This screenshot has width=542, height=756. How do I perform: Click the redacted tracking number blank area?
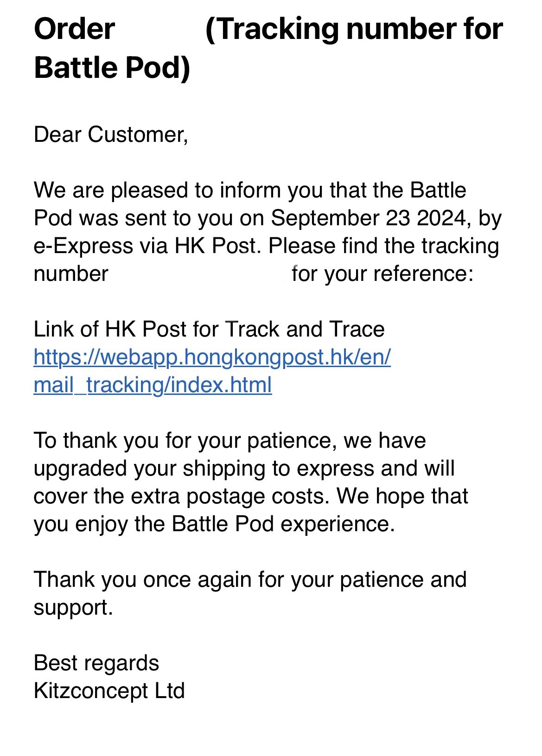[199, 274]
